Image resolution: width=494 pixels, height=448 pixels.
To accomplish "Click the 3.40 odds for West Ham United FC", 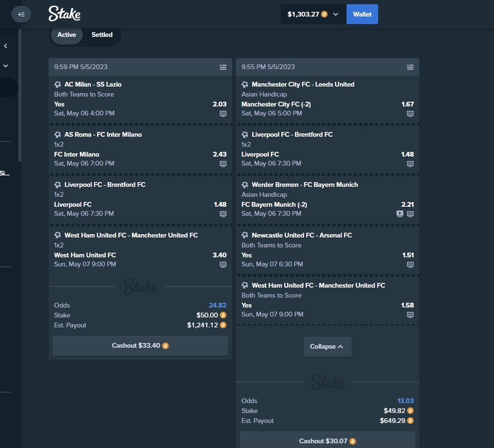I will (220, 255).
